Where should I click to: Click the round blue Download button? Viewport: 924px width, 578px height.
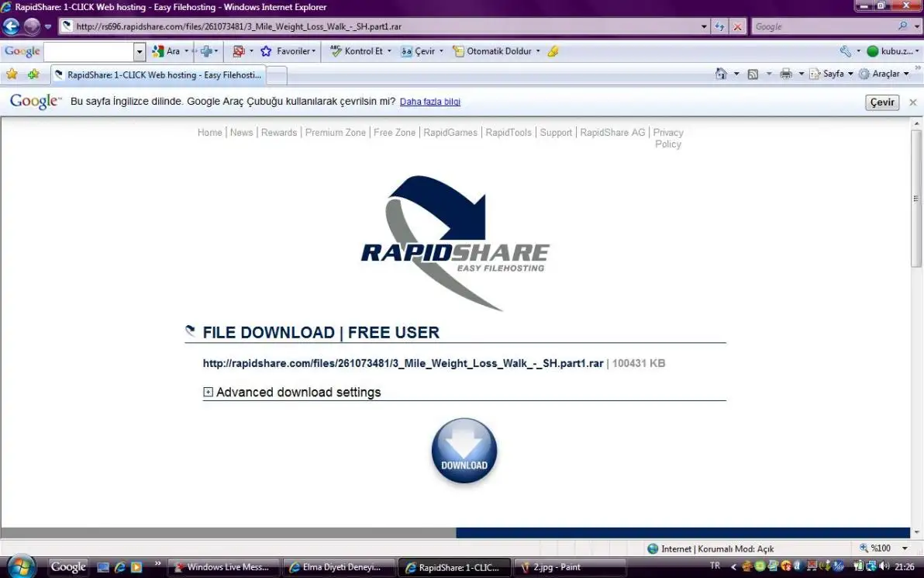tap(464, 451)
